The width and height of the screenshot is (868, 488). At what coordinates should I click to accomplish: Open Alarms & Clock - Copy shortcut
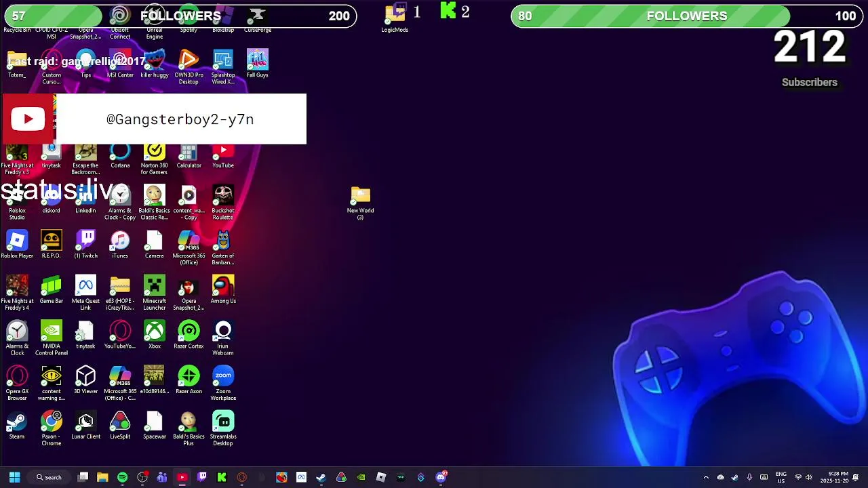point(120,203)
